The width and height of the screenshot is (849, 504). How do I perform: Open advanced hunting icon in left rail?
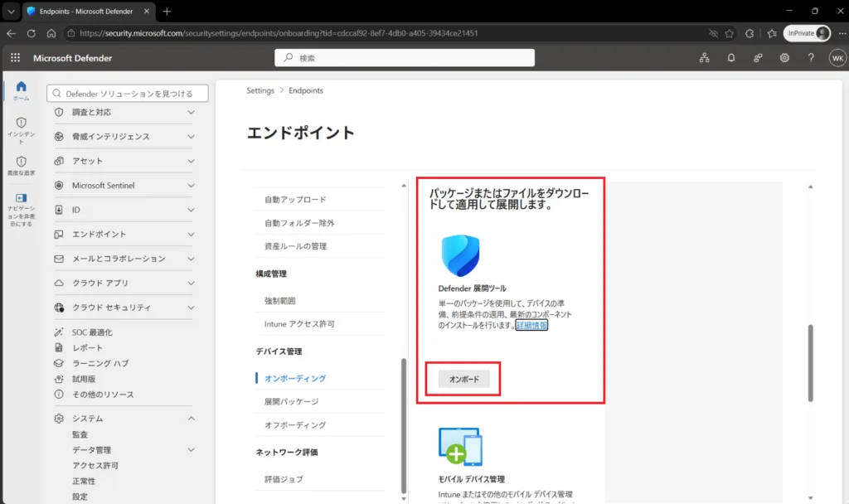(21, 162)
